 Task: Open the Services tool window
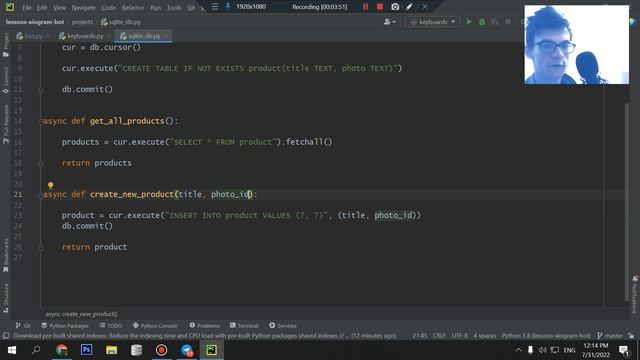click(x=283, y=326)
